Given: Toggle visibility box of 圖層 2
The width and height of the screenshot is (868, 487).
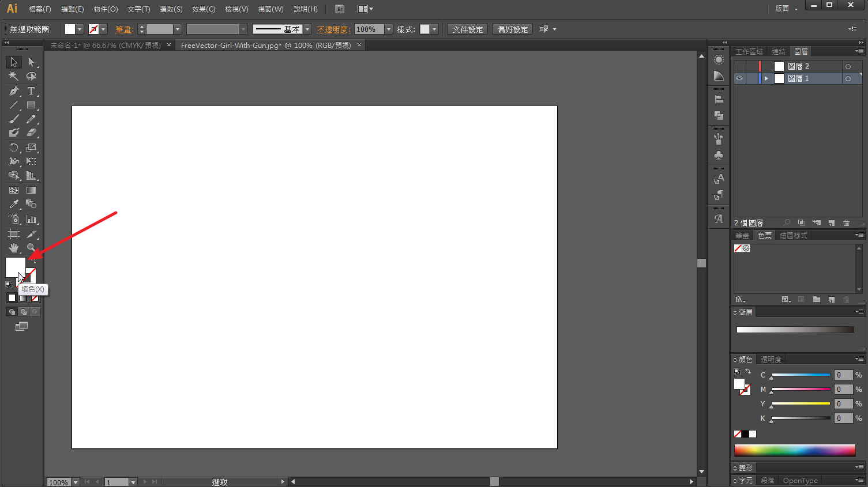Looking at the screenshot, I should 739,66.
